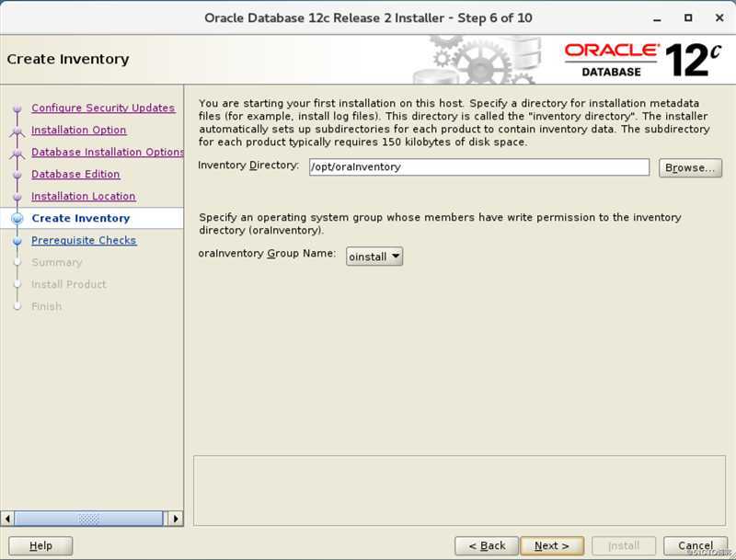Click the Database Edition step marker

pyautogui.click(x=17, y=175)
